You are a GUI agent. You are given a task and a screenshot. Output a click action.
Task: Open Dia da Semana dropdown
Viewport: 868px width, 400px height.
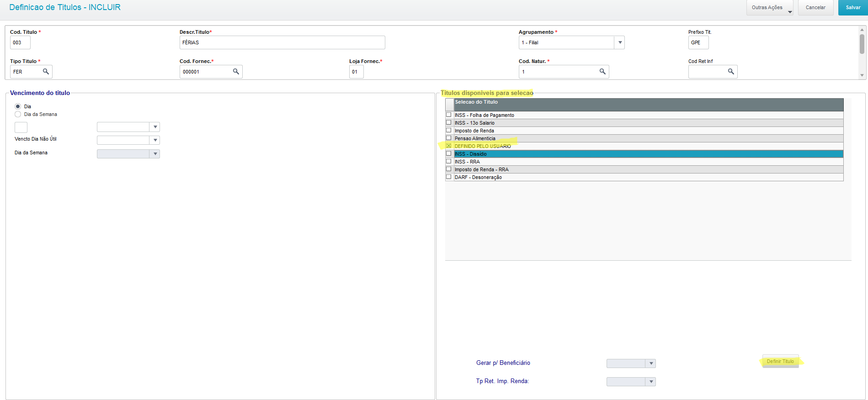(x=155, y=154)
